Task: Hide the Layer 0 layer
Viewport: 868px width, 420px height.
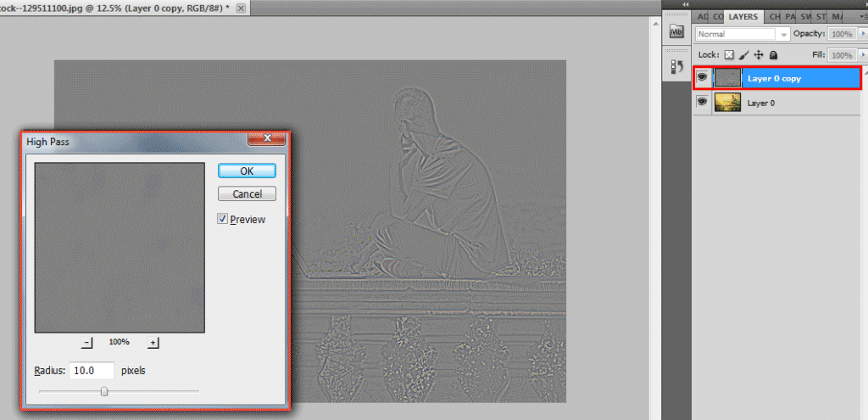Action: point(702,103)
